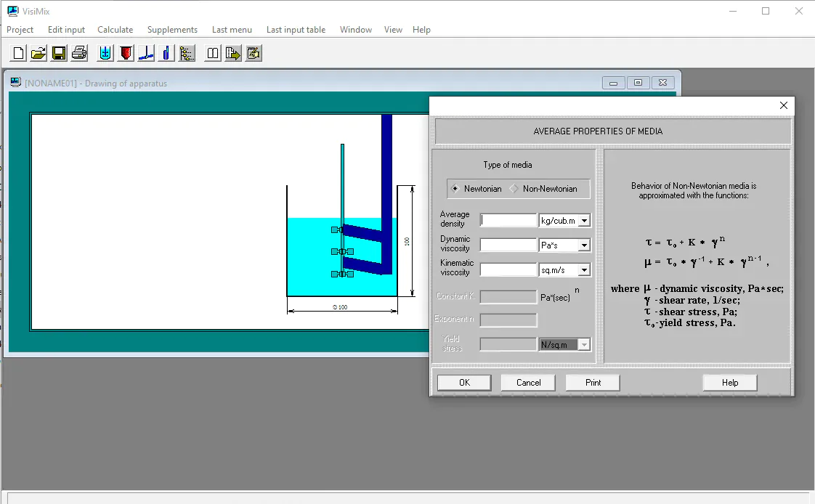This screenshot has height=504, width=815.
Task: Click the Drawing of apparatus window icon
Action: point(15,83)
